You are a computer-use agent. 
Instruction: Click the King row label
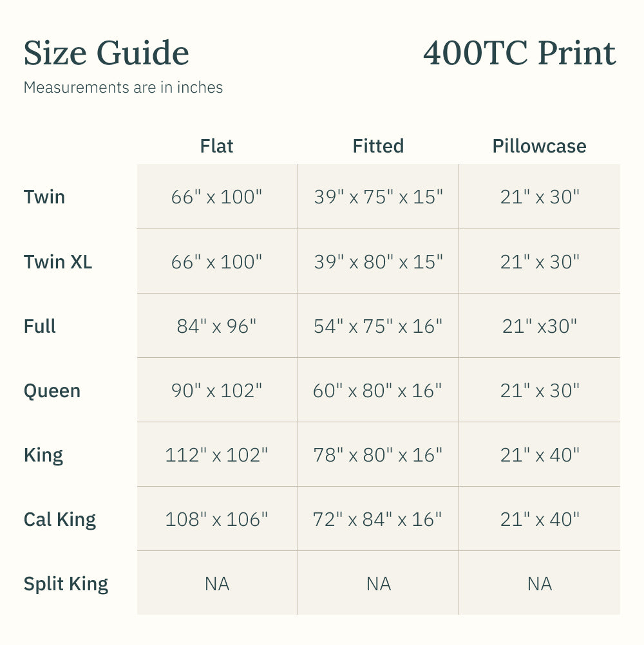click(43, 455)
